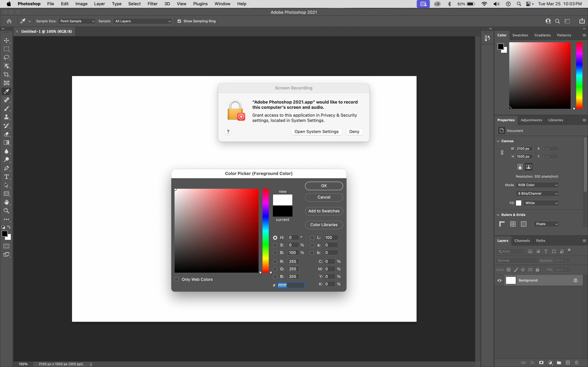Select the Clone Stamp tool
This screenshot has height=367, width=588.
7,117
